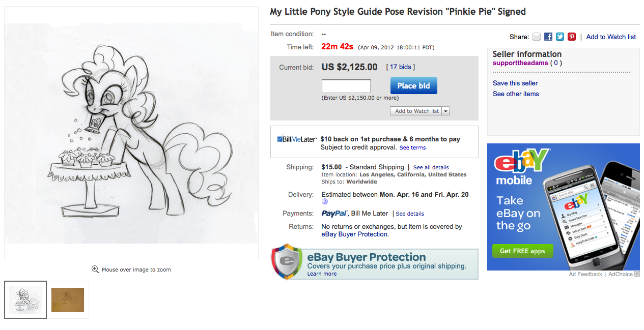644x330 pixels.
Task: Share the listing on Facebook
Action: (x=548, y=37)
